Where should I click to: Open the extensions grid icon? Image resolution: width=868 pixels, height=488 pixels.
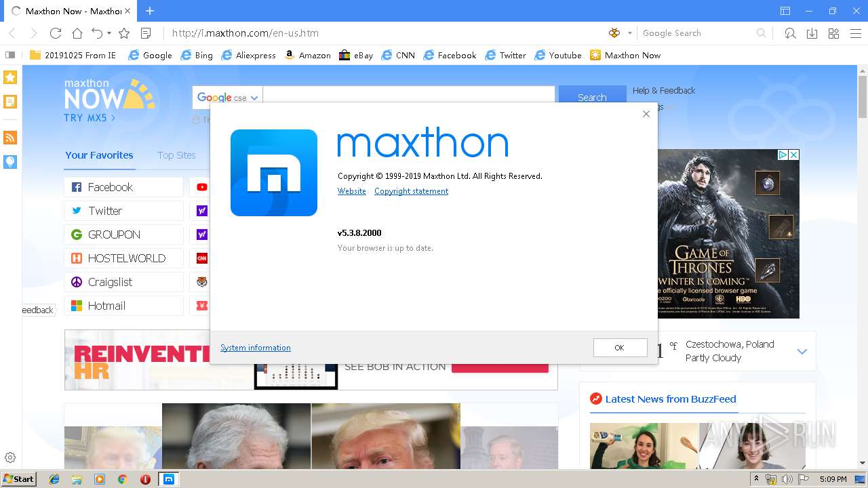click(833, 33)
